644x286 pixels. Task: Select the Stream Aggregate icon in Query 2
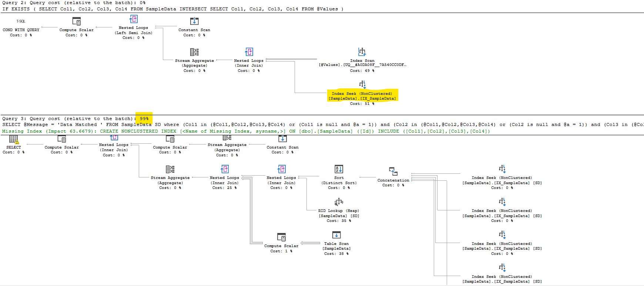(194, 52)
